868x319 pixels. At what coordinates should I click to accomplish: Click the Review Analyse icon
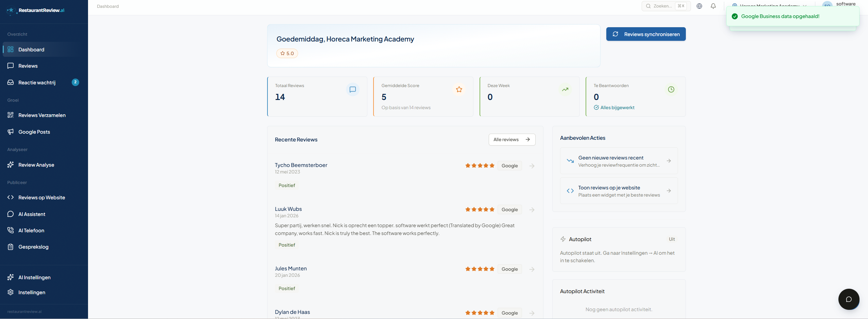point(11,165)
